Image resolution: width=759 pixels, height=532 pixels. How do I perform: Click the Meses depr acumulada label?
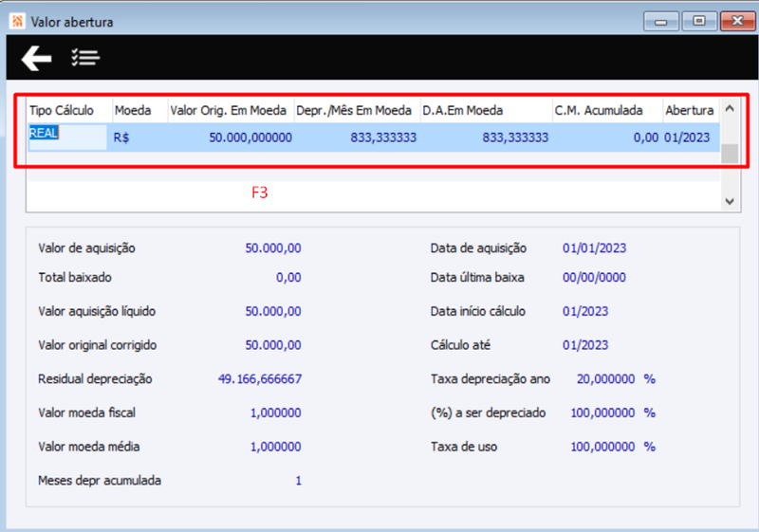click(x=100, y=480)
